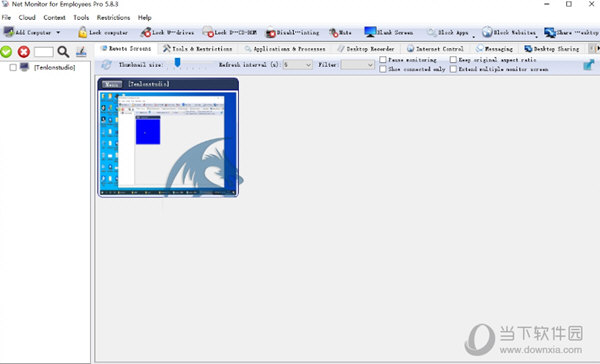
Task: Switch to the Desktop Recorder tab
Action: (366, 49)
